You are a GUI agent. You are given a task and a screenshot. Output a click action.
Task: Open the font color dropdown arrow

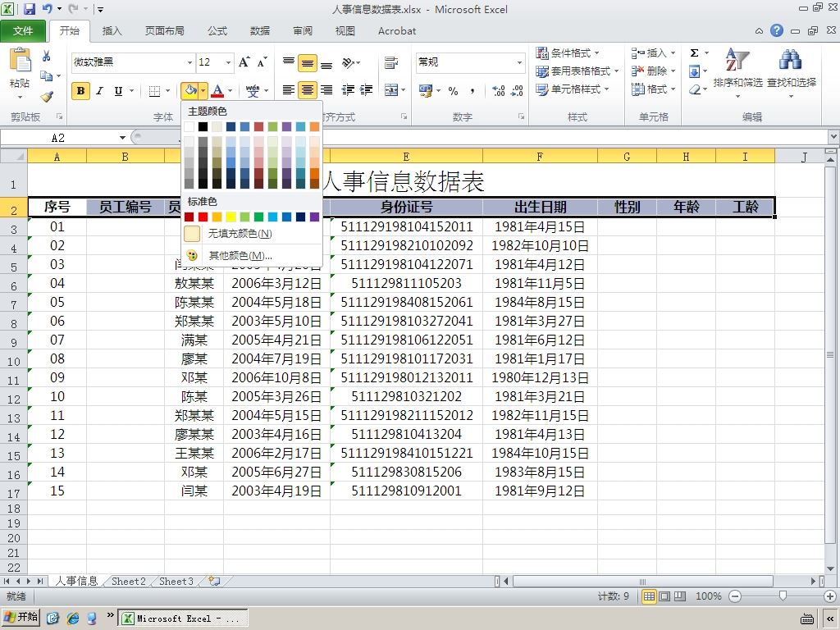tap(231, 90)
